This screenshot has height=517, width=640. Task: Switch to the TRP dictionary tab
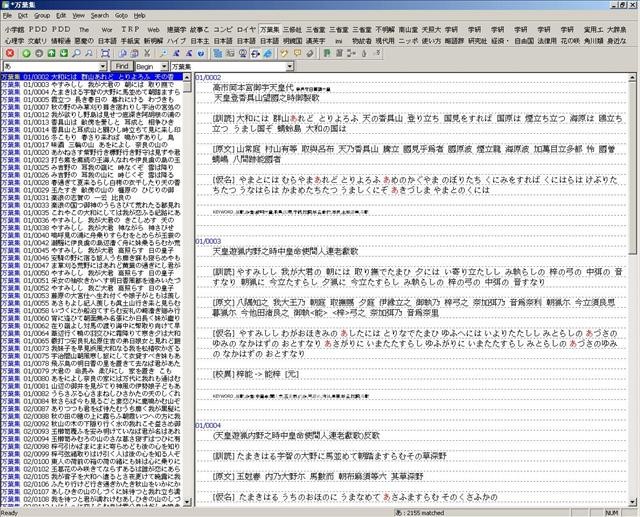click(130, 30)
